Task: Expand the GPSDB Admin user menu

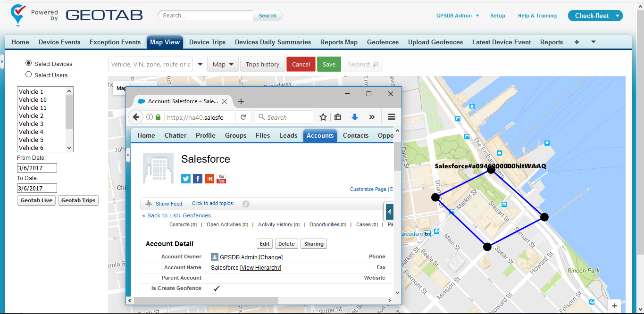Action: point(457,15)
